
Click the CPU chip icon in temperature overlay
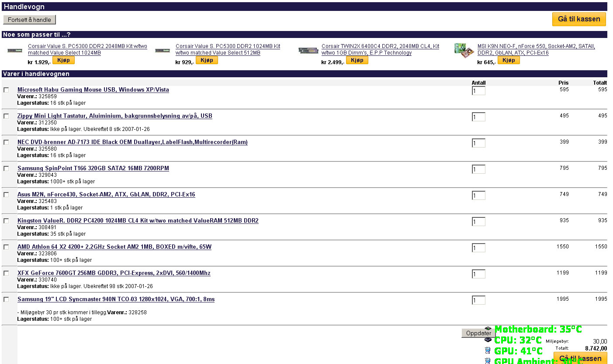pyautogui.click(x=488, y=340)
